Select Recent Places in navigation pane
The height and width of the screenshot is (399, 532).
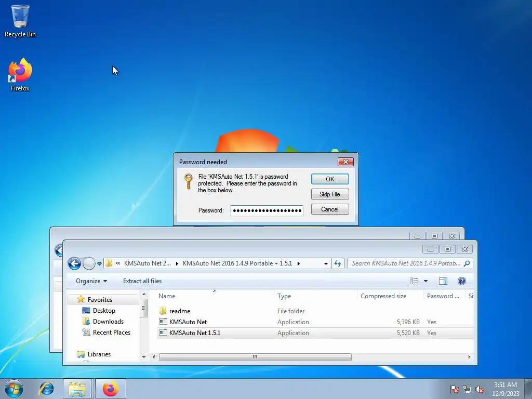point(112,332)
